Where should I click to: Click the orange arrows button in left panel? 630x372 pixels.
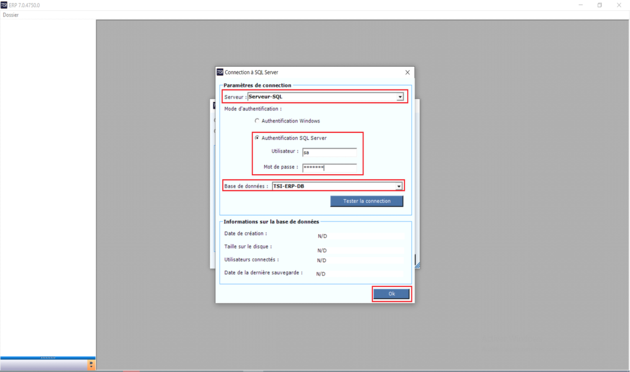[x=91, y=365]
